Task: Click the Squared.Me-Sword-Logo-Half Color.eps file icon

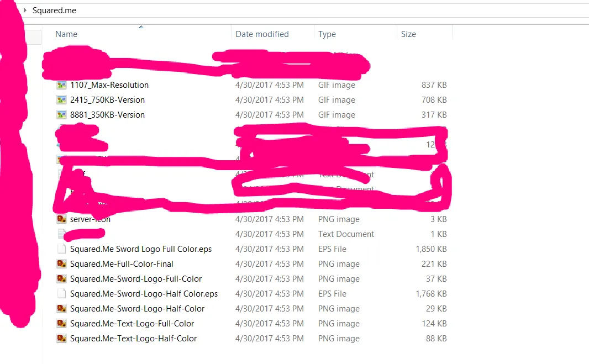Action: point(61,294)
